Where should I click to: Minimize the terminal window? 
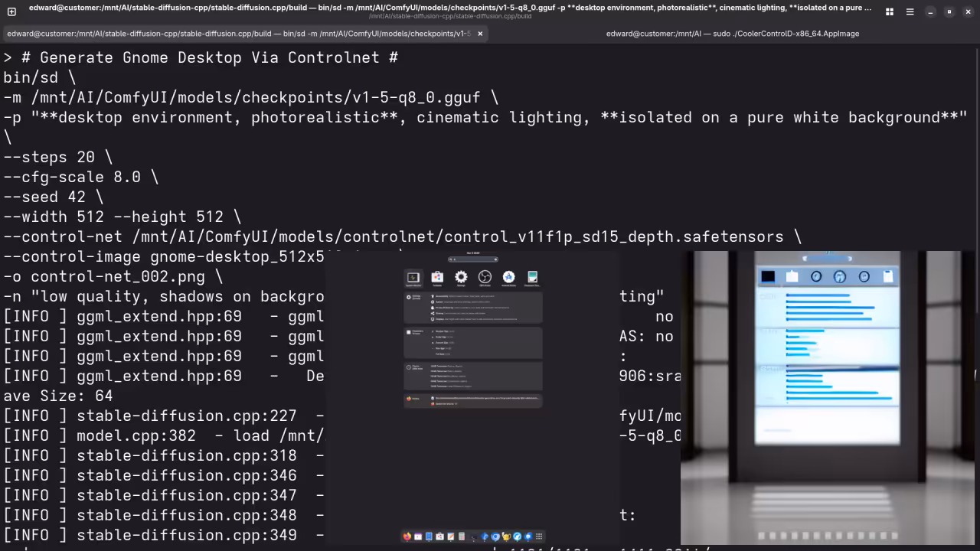(x=929, y=11)
